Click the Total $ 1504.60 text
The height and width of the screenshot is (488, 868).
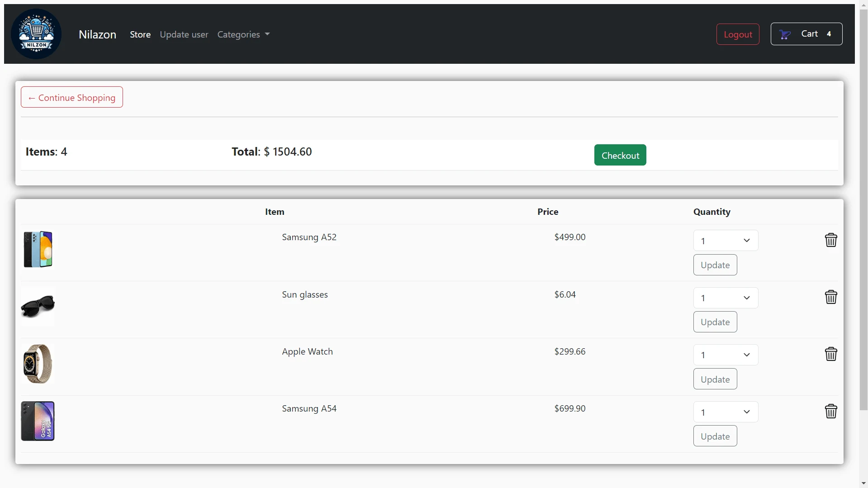point(272,152)
